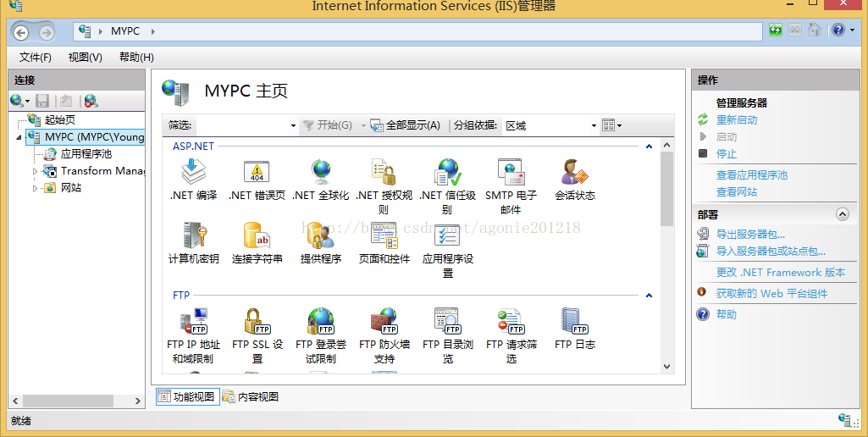Click 导入服务器包或站点包 link

coord(771,252)
